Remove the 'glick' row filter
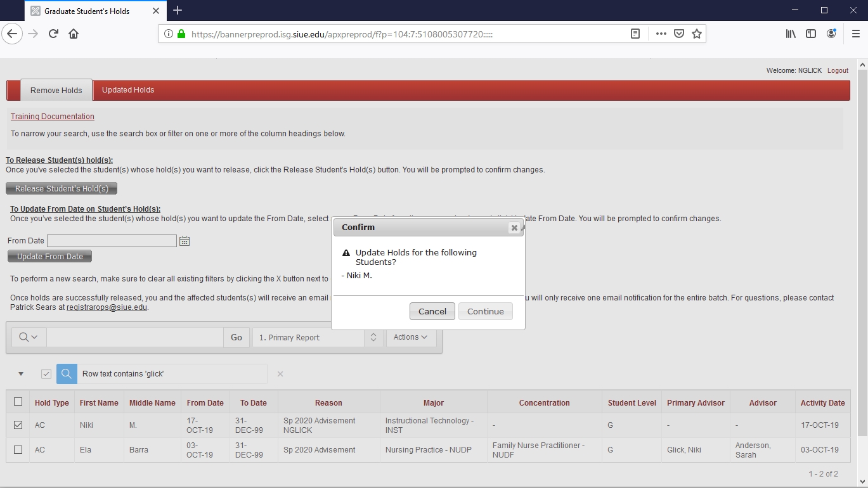This screenshot has height=488, width=868. pos(280,374)
